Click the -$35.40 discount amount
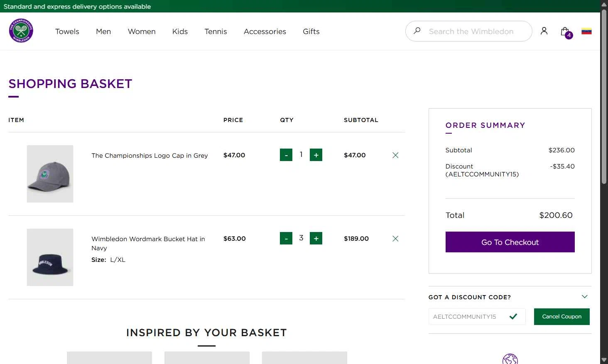Screen dimensions: 608x364 [x=562, y=166]
